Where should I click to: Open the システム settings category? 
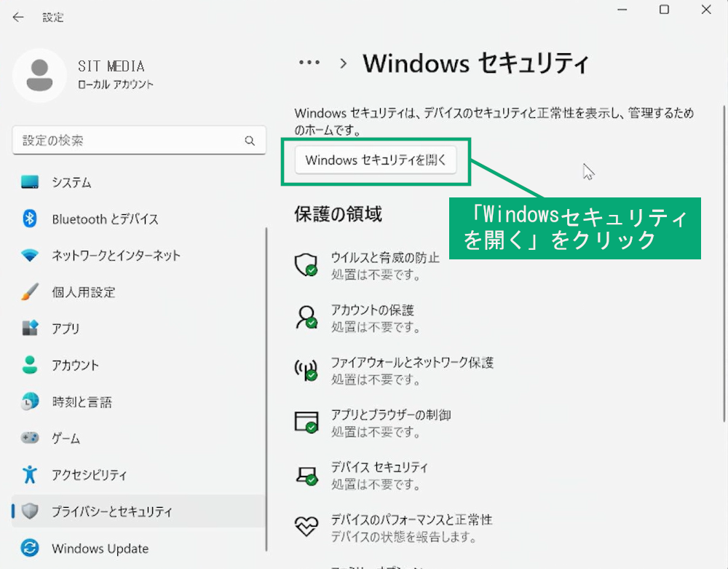point(138,182)
